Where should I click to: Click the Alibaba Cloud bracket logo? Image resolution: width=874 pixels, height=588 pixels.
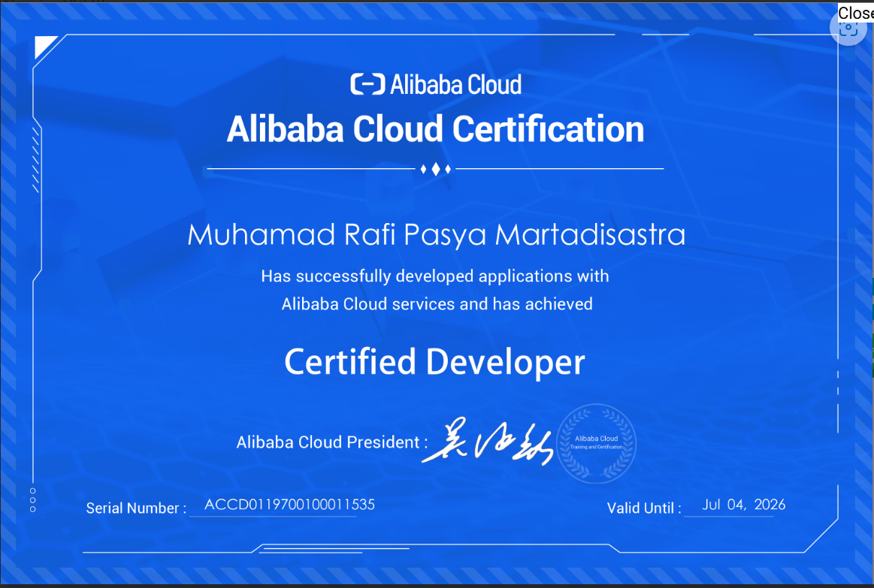[367, 85]
